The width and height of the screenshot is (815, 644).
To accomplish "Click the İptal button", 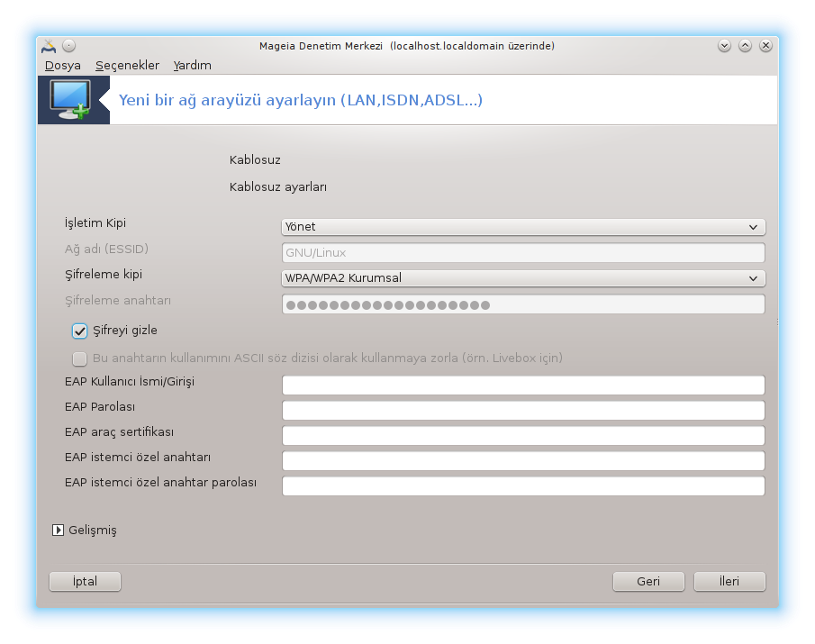I will [85, 582].
